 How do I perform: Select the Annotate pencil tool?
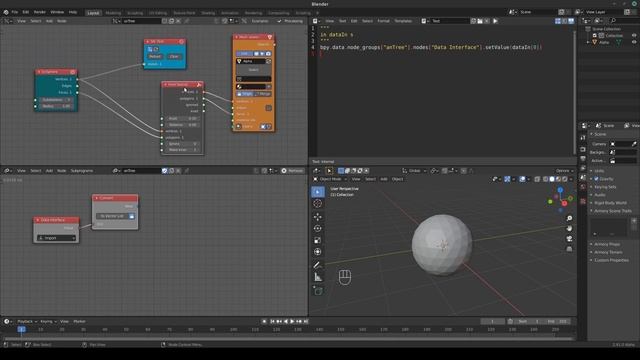coord(318,265)
